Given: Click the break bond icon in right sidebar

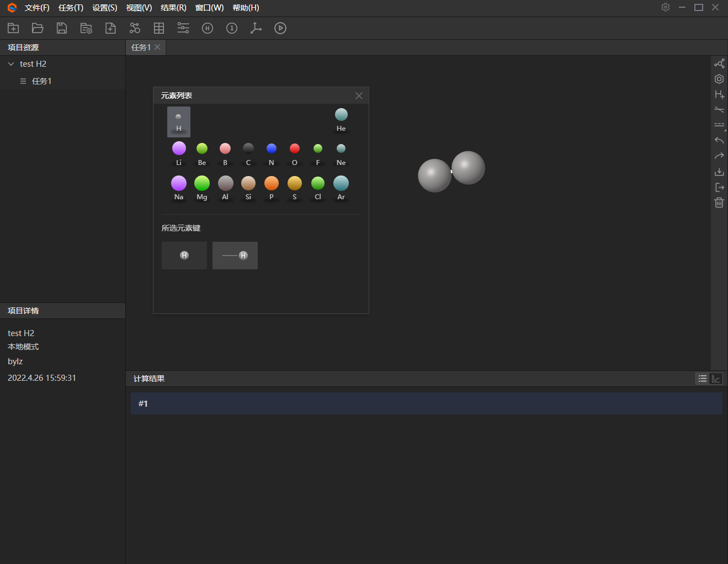Looking at the screenshot, I should 719,110.
